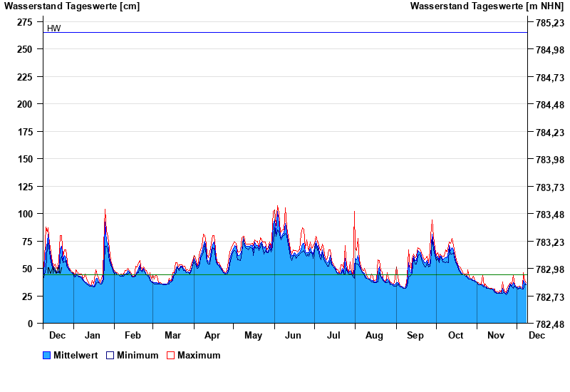Image resolution: width=570 pixels, height=392 pixels.
Task: Select the Minimum legend text
Action: point(138,356)
